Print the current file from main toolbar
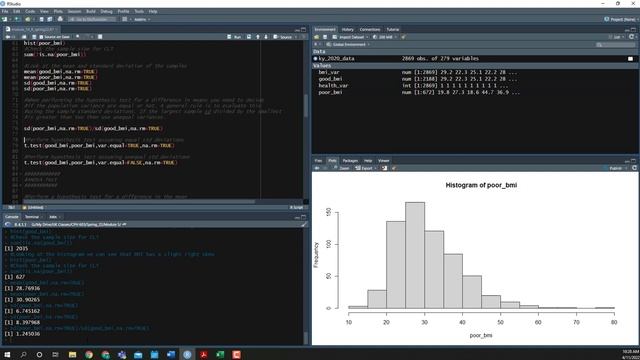Viewport: 640px width, 360px height. pyautogui.click(x=60, y=19)
